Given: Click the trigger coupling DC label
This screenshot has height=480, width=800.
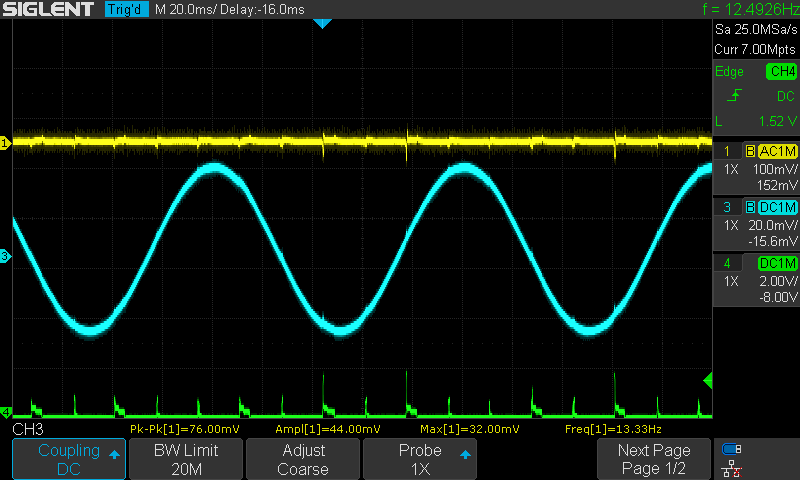Looking at the screenshot, I should pos(786,96).
